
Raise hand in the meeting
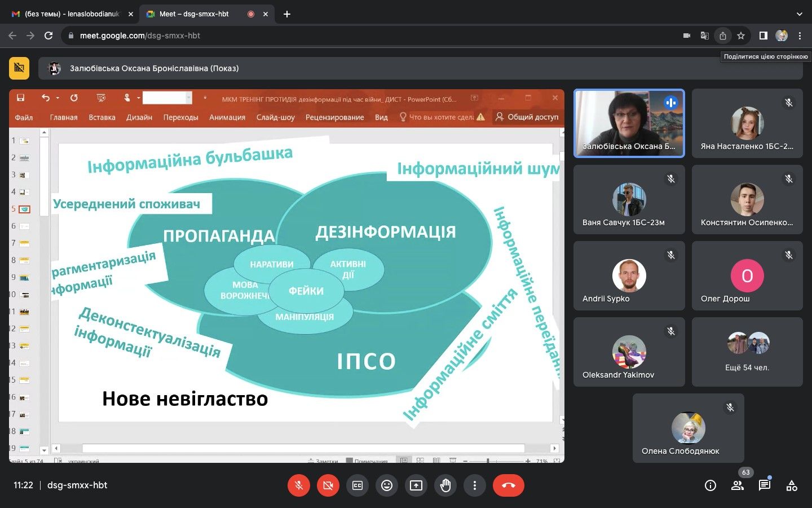pos(445,485)
